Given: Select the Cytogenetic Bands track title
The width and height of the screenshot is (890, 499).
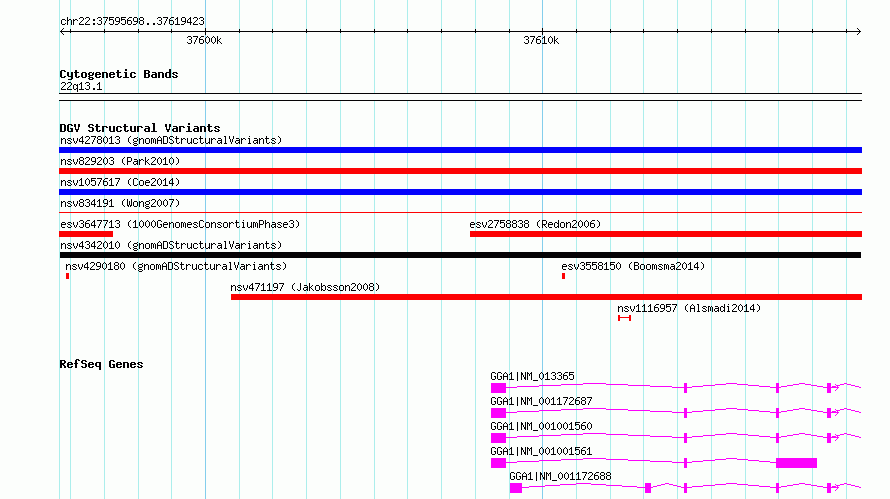Looking at the screenshot, I should (119, 74).
